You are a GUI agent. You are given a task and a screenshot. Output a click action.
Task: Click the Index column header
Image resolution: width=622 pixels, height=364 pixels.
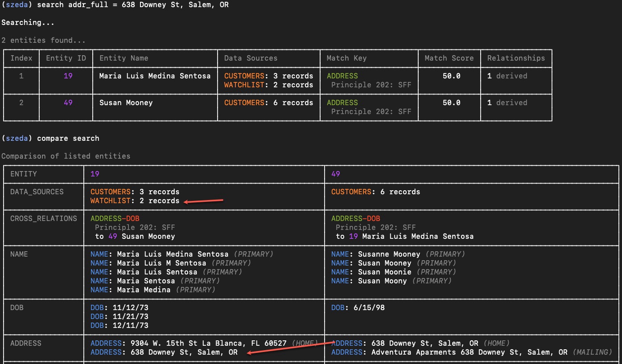coord(21,58)
